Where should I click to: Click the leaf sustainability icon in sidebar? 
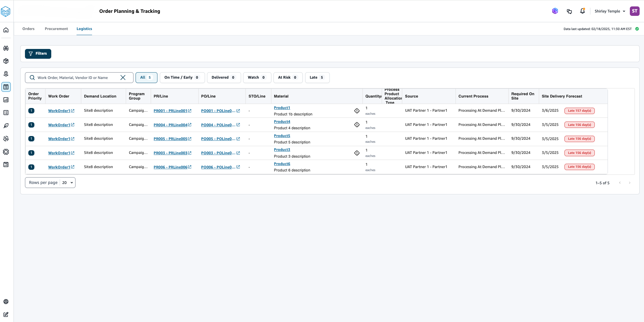coord(6,126)
